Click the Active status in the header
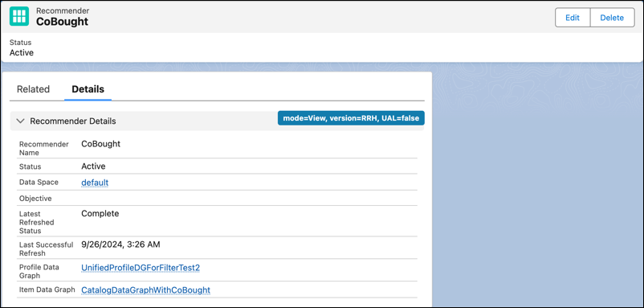 coord(22,52)
